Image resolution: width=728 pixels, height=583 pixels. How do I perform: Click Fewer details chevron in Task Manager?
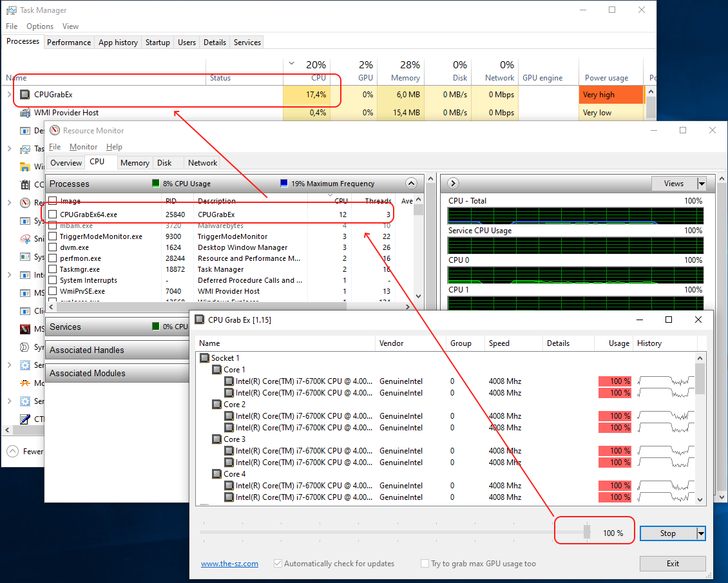pyautogui.click(x=13, y=451)
